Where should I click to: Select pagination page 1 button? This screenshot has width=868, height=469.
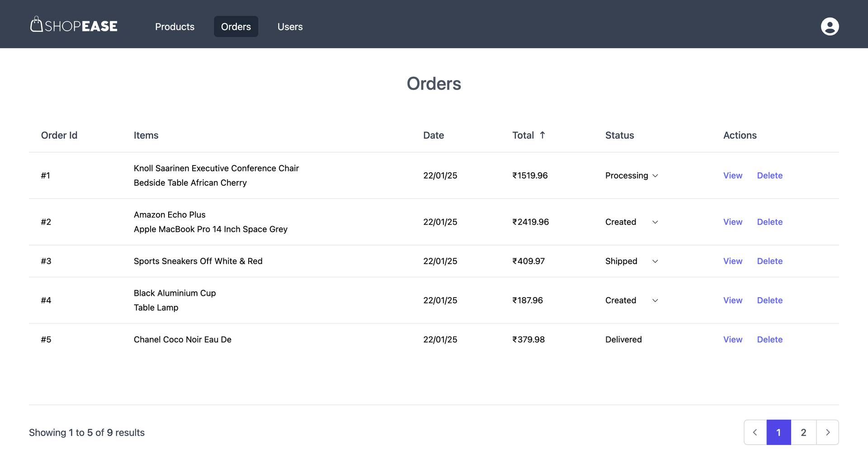(x=778, y=432)
